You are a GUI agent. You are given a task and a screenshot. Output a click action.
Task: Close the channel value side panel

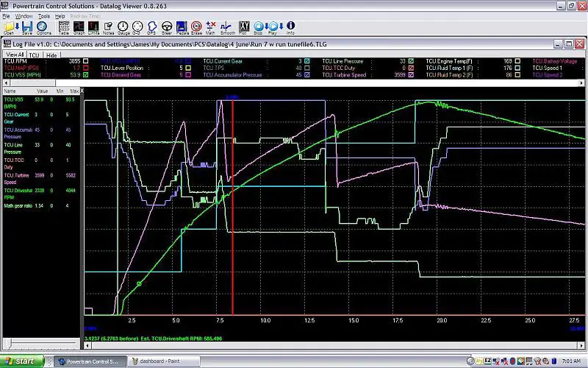tap(82, 91)
